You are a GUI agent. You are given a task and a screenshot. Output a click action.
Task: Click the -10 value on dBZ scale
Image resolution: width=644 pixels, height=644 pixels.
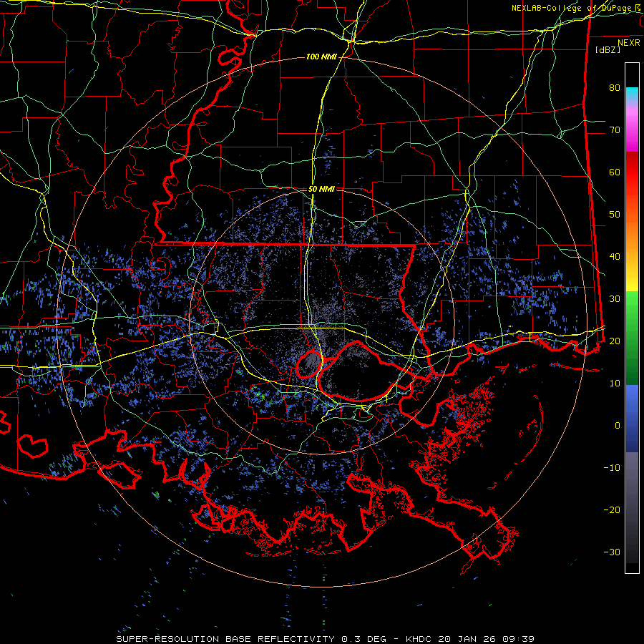612,467
